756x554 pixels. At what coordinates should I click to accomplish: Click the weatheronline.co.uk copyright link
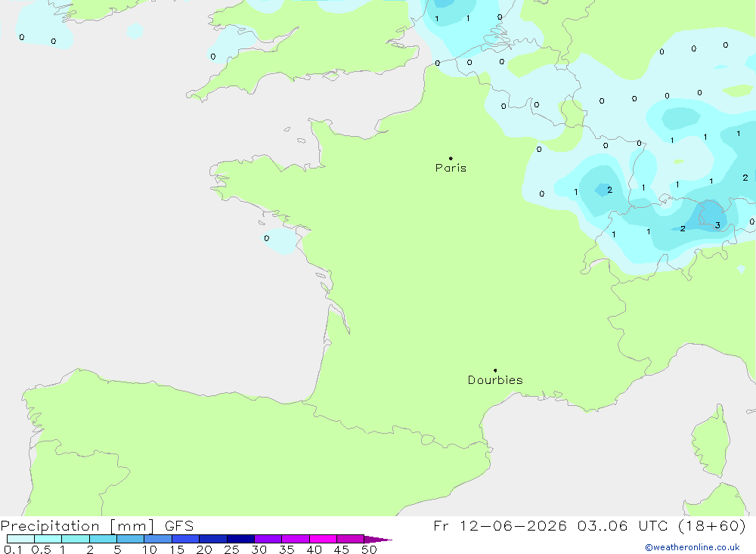[692, 547]
